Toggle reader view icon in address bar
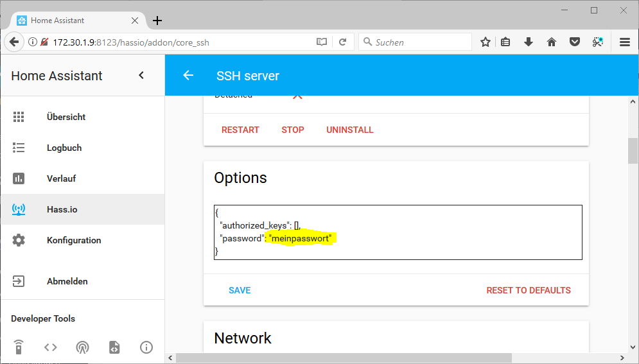The width and height of the screenshot is (639, 364). [x=322, y=42]
